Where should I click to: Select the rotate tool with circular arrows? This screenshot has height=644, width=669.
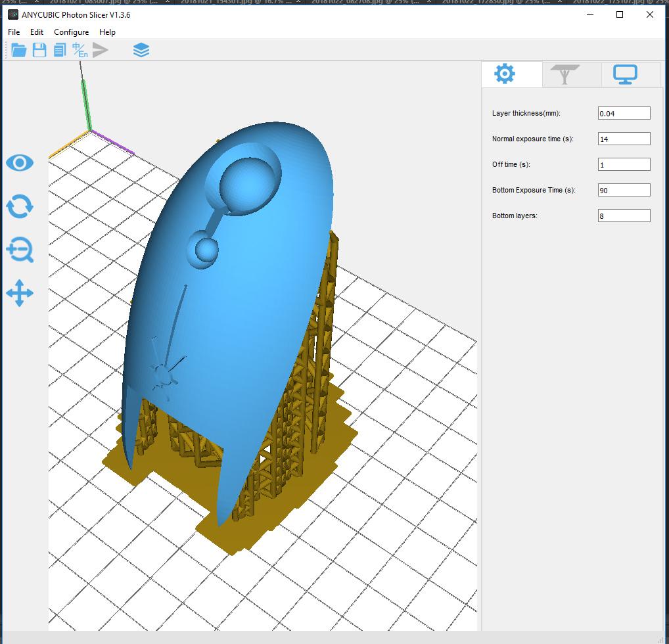20,206
